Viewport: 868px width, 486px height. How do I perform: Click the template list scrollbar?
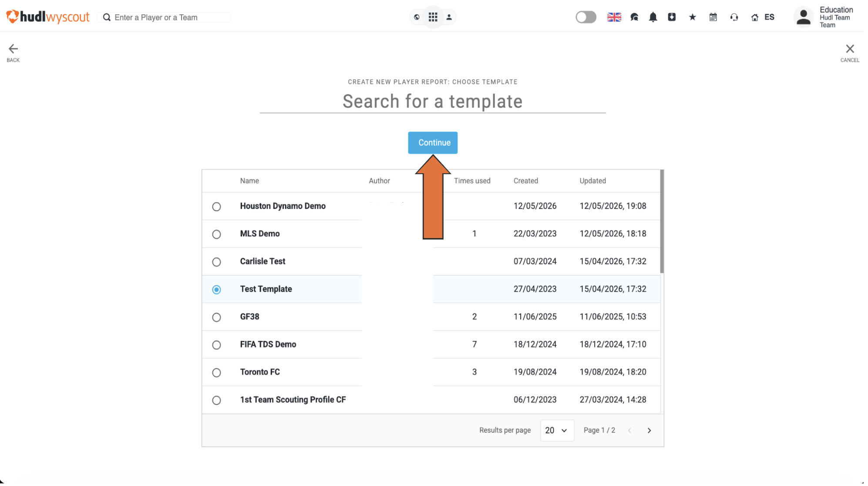click(662, 222)
